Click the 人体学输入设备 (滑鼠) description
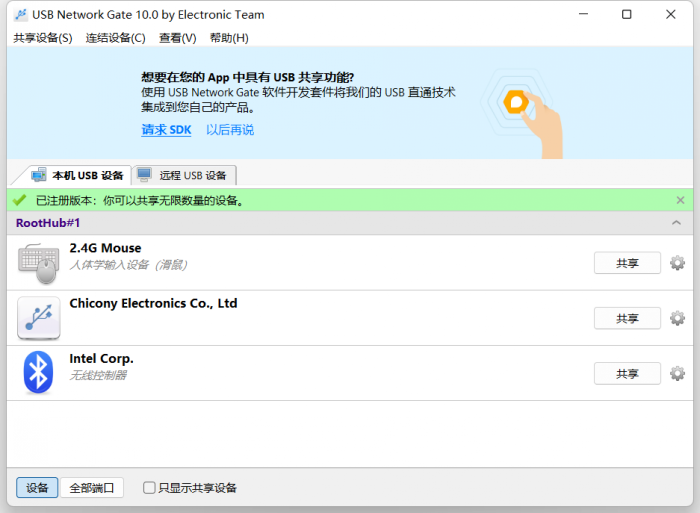Screen dimensions: 700x513 (x=128, y=265)
